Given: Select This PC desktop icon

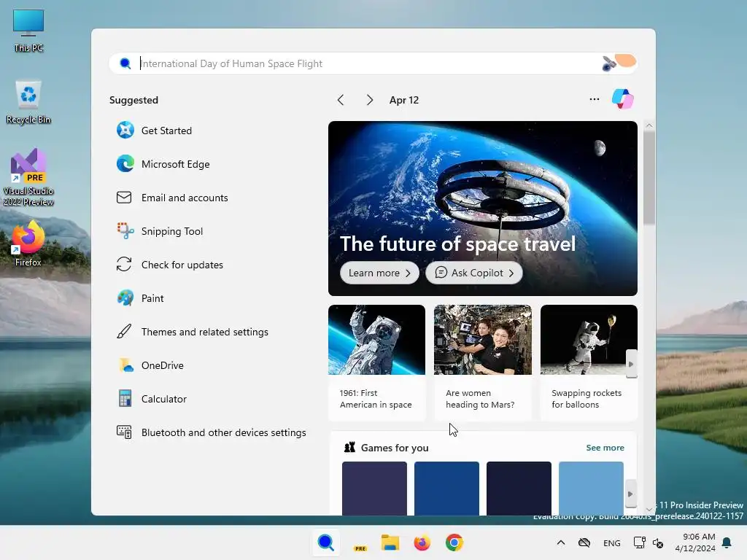Looking at the screenshot, I should 28,31.
